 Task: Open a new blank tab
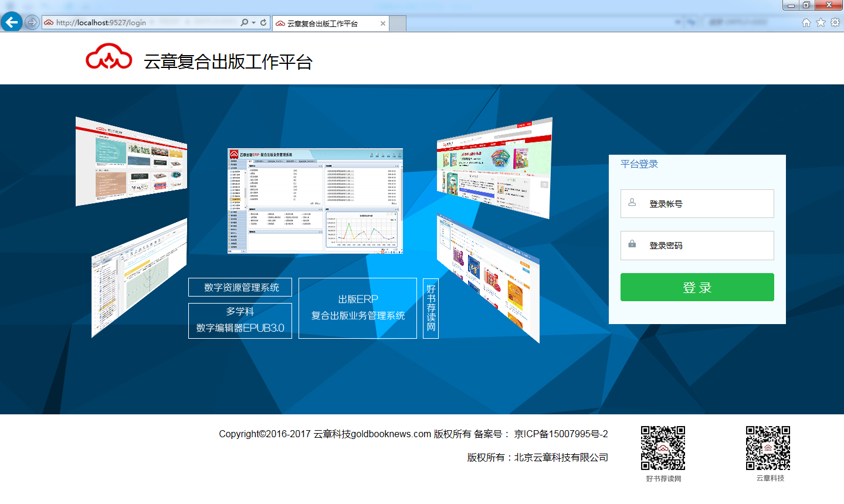(398, 23)
